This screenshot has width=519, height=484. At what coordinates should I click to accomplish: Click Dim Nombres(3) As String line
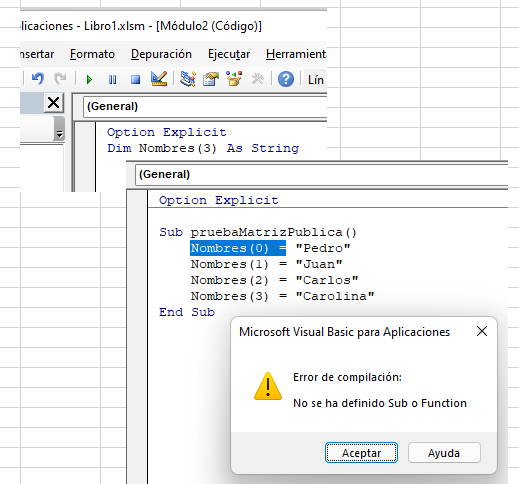click(x=203, y=148)
